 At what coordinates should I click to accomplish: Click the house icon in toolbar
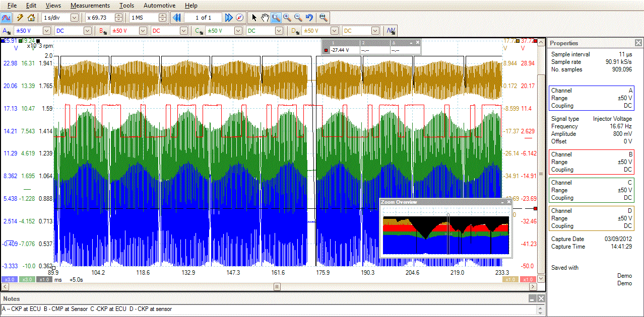coord(31,18)
